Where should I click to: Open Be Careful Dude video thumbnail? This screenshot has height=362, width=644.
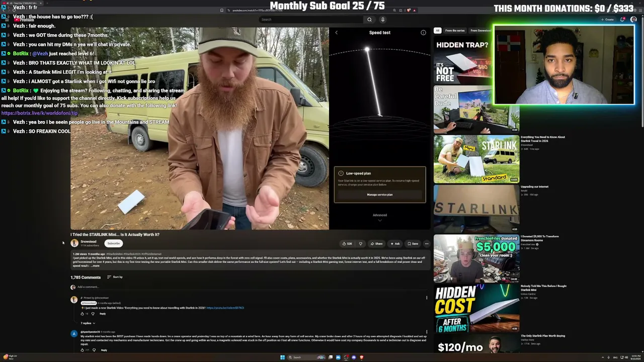click(x=476, y=109)
